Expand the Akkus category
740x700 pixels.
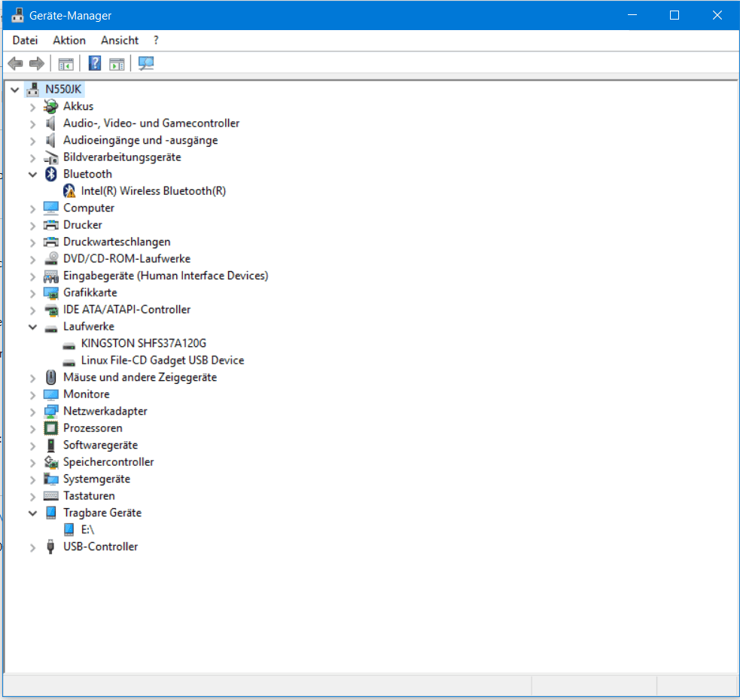click(x=32, y=107)
